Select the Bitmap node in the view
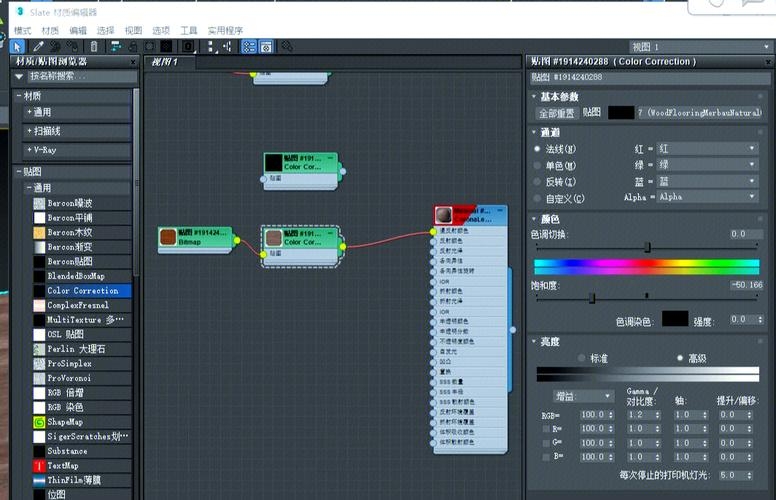 195,240
